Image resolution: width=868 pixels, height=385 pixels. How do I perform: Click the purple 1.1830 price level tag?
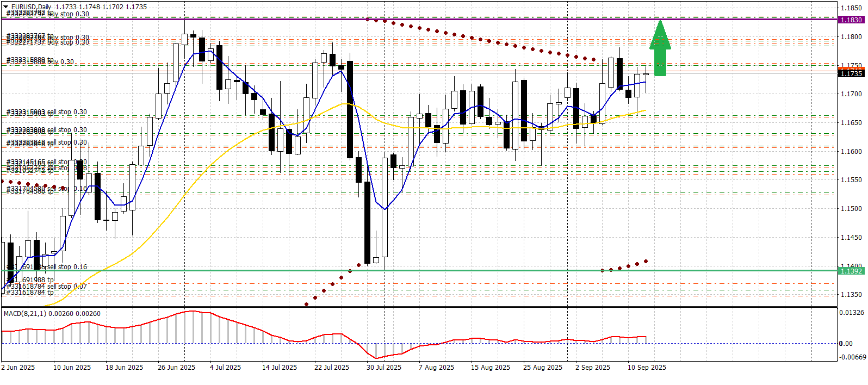pos(851,20)
